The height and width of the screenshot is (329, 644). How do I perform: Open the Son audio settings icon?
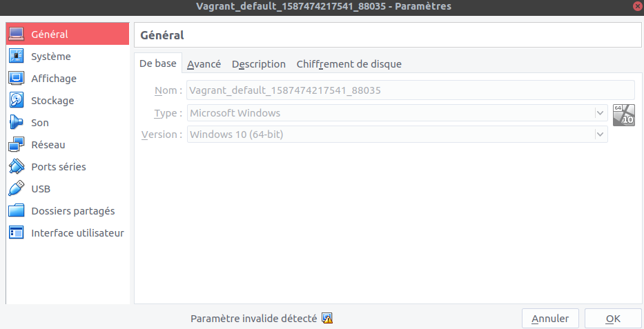(17, 123)
